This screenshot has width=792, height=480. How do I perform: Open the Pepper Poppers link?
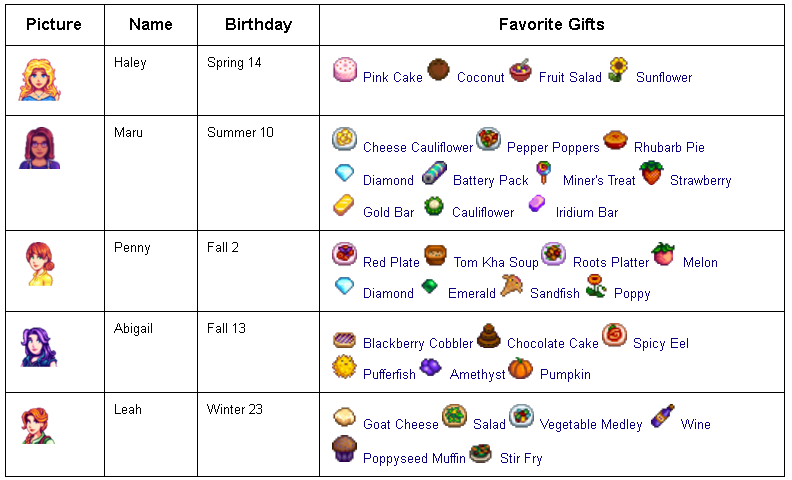coord(553,148)
